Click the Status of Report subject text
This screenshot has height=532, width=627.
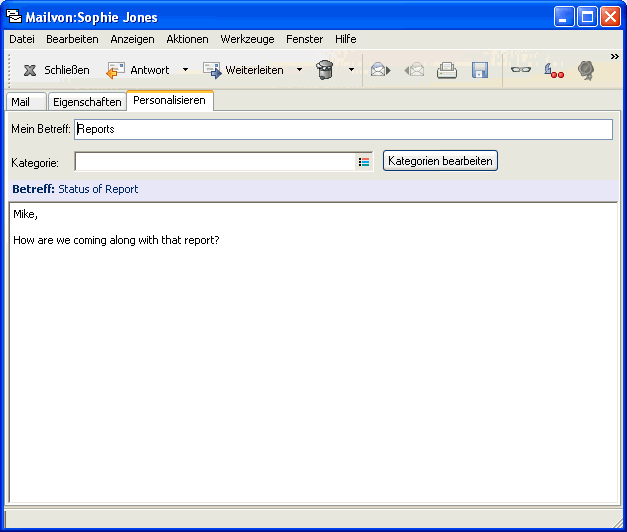tap(98, 189)
